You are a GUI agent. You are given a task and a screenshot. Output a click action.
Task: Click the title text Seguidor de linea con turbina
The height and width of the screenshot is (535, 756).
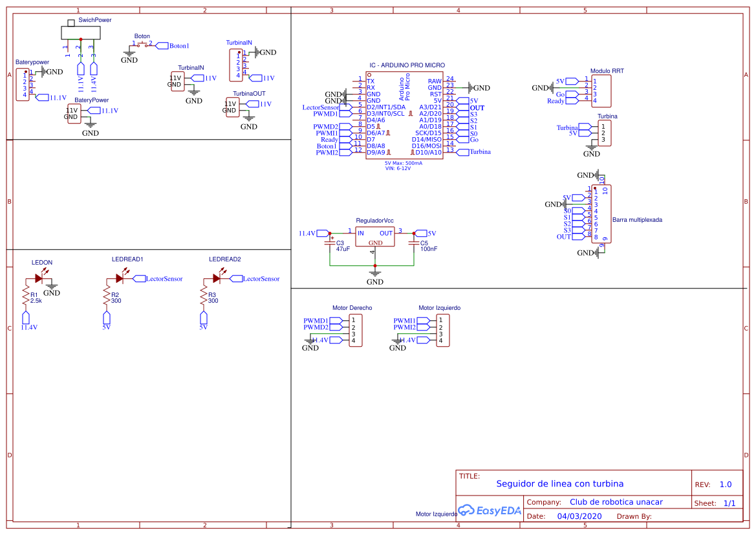(560, 483)
